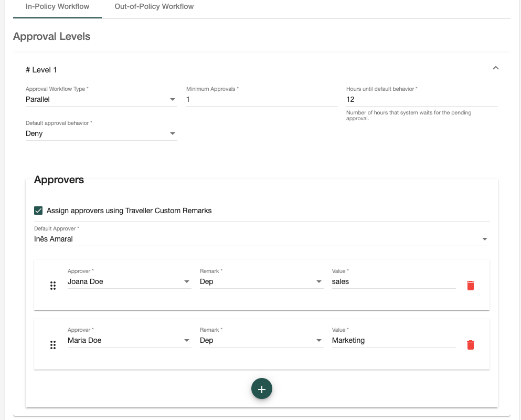Switch to Out-of-Policy Workflow tab
This screenshot has height=420, width=521.
pos(154,7)
